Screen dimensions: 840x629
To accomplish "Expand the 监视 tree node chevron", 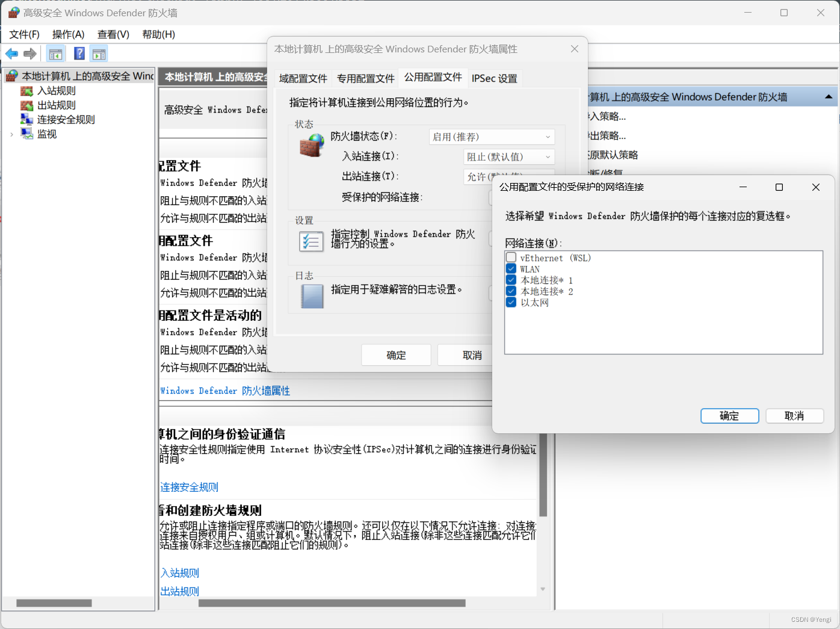I will [x=12, y=134].
